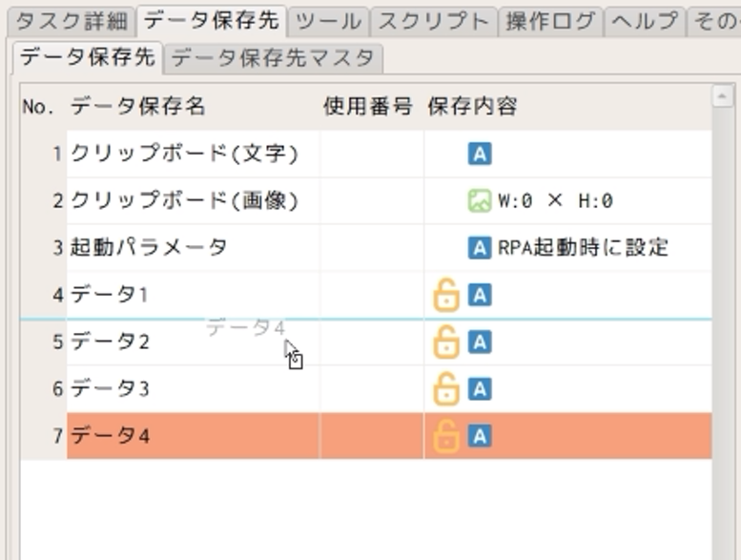Click the scrollbar up arrow in the table
This screenshot has width=741, height=560.
722,95
